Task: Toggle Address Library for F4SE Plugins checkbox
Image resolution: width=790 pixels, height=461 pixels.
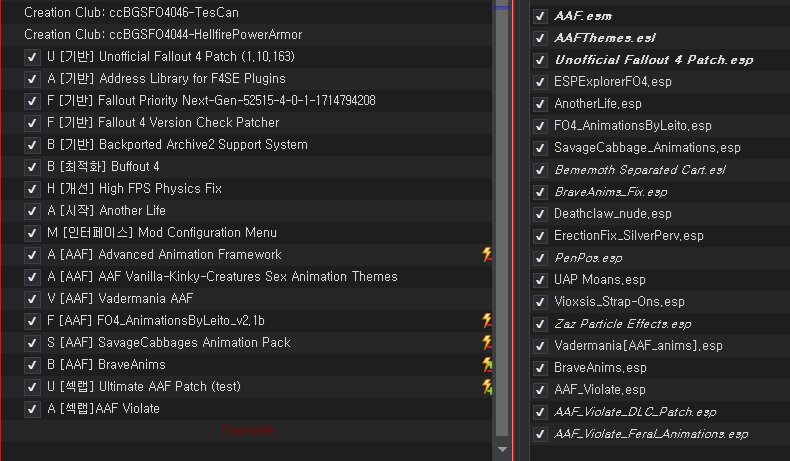Action: pos(32,79)
